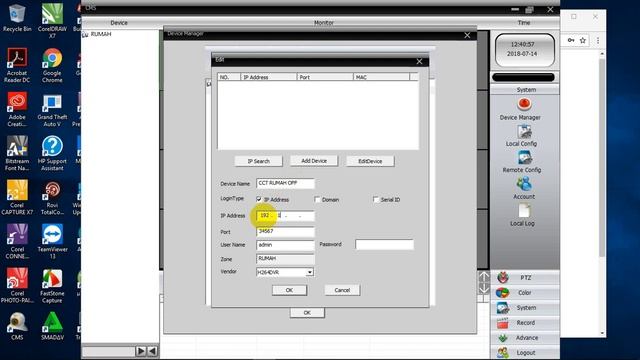Open the Remote Config icon
The width and height of the screenshot is (640, 360).
[x=524, y=158]
